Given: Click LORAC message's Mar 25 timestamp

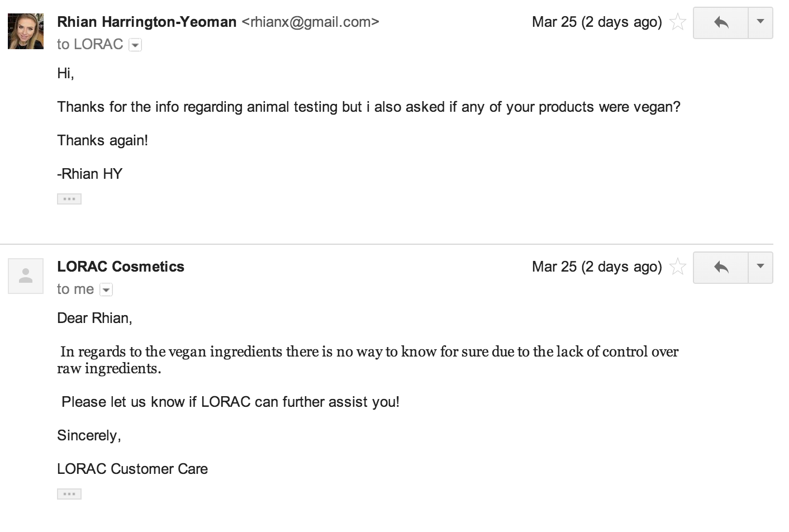Looking at the screenshot, I should (596, 267).
